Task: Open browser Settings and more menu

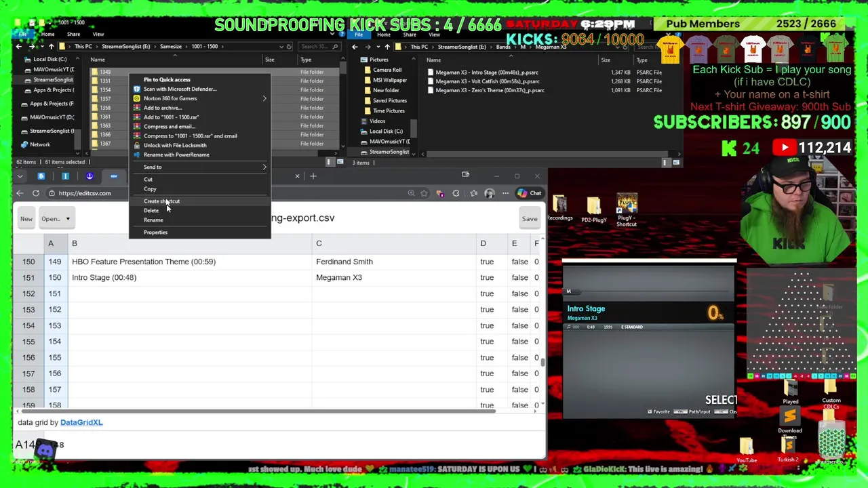Action: click(x=505, y=193)
